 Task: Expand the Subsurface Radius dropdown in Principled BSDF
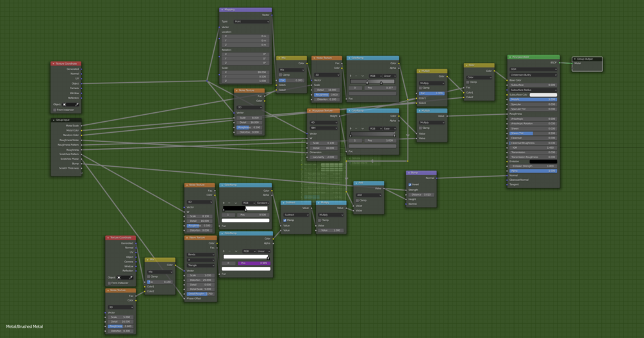pyautogui.click(x=533, y=90)
